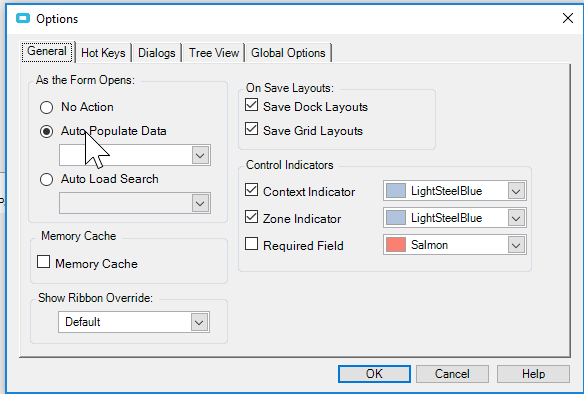
Task: Select the No Action radio button
Action: coord(47,107)
